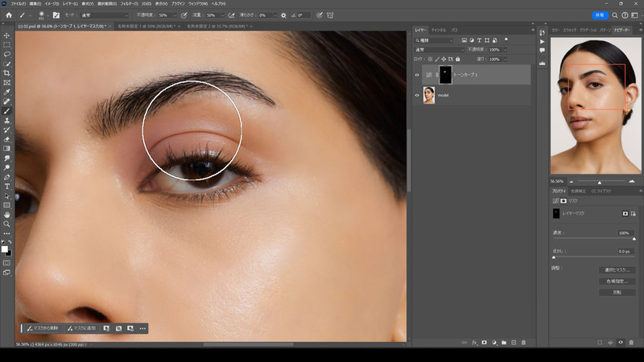Click the 反転 button in Properties
The image size is (644, 362).
(x=617, y=292)
